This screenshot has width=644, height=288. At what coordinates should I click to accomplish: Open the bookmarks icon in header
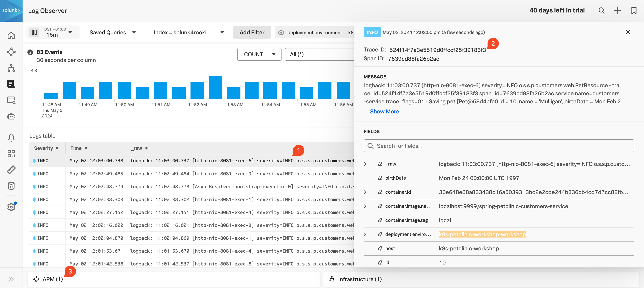click(x=634, y=10)
